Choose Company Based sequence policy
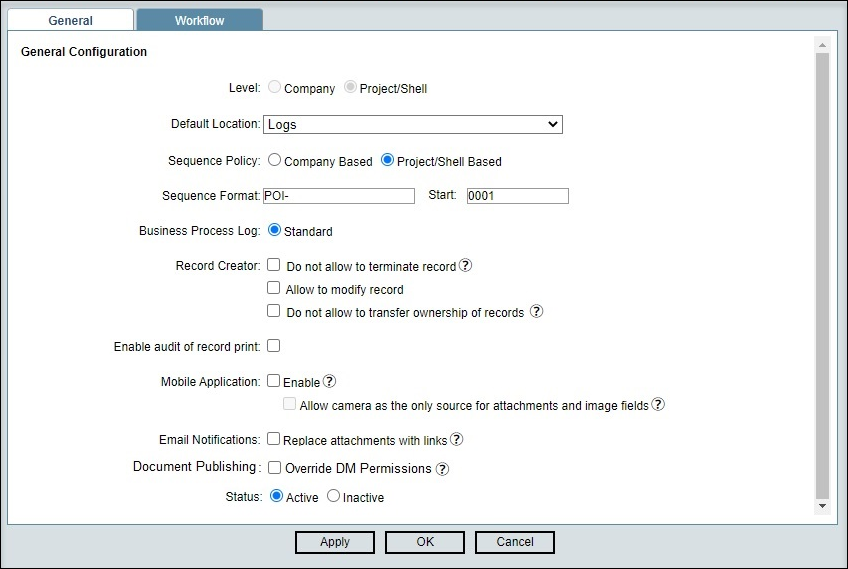The image size is (848, 569). [x=275, y=160]
